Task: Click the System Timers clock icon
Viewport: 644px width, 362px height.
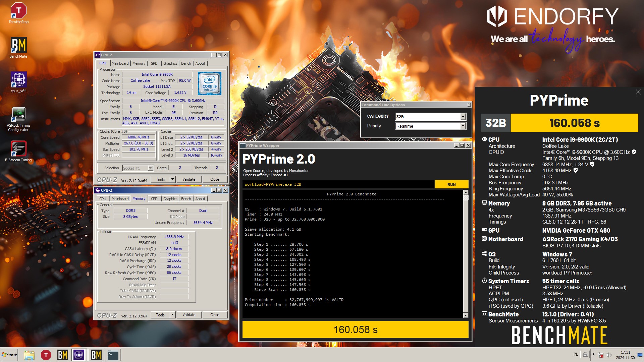Action: tap(484, 281)
